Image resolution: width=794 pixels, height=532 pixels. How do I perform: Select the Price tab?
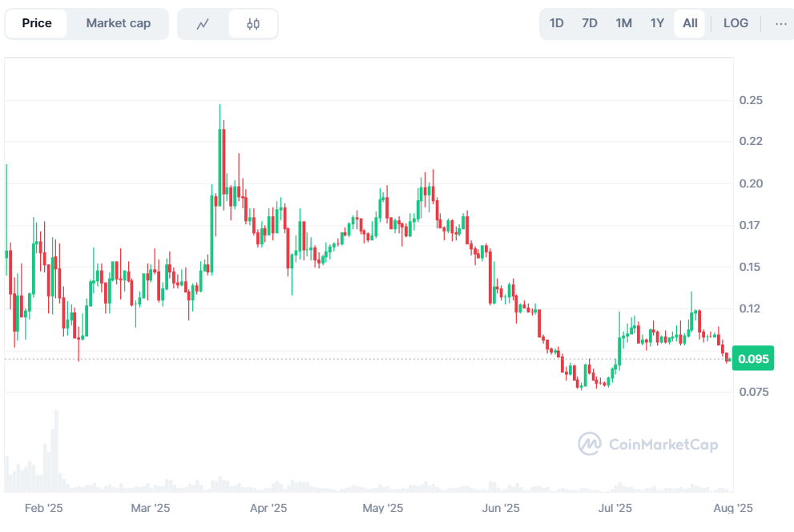[37, 23]
